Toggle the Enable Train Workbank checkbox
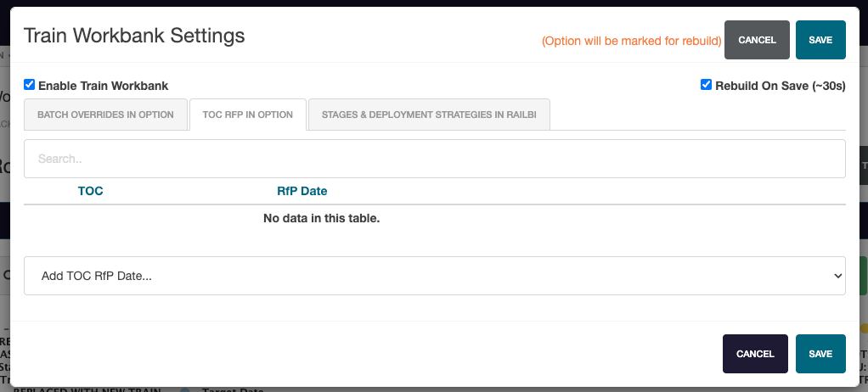868x392 pixels. pos(30,85)
